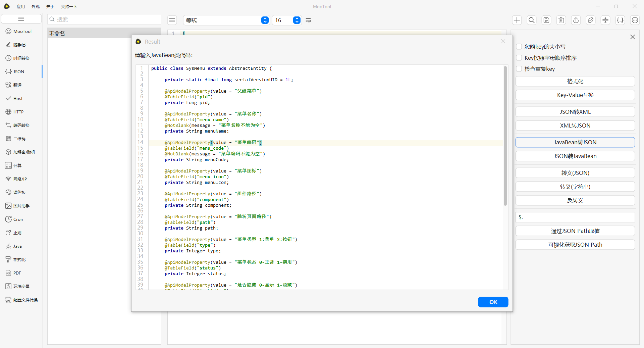Click the save icon in toolbar
This screenshot has height=348, width=644.
click(x=546, y=20)
